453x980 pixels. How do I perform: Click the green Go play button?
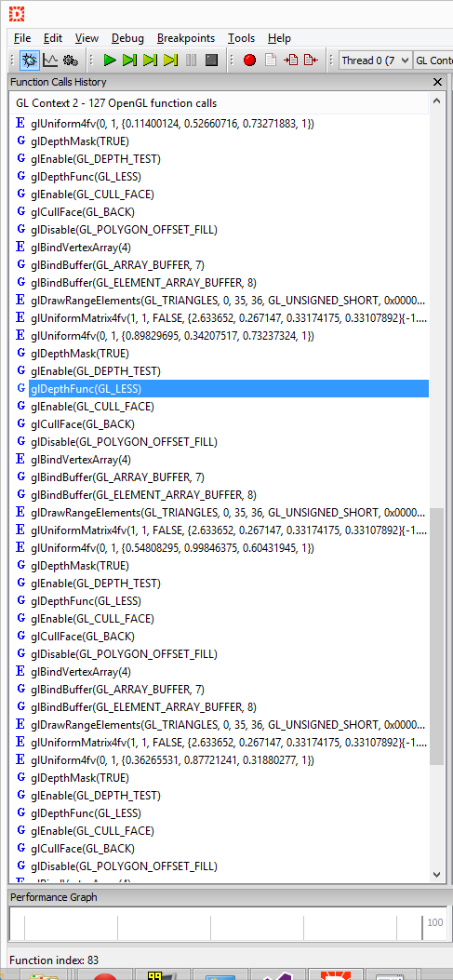click(110, 60)
